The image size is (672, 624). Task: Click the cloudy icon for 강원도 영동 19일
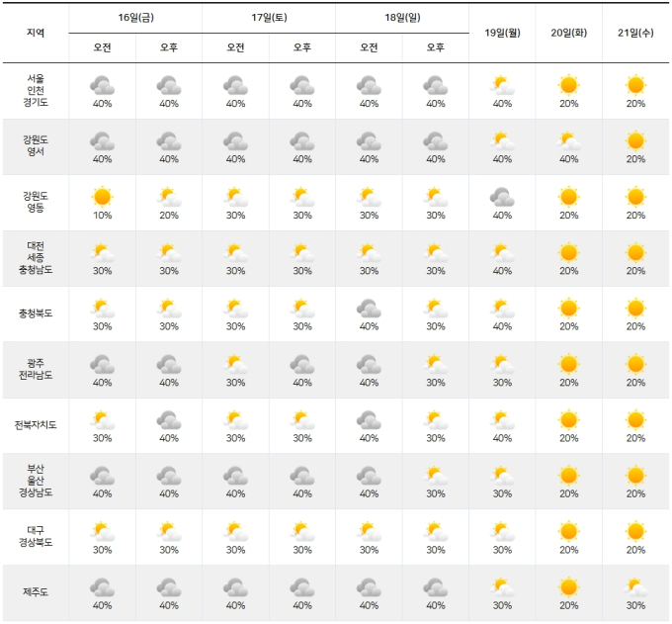pyautogui.click(x=502, y=197)
